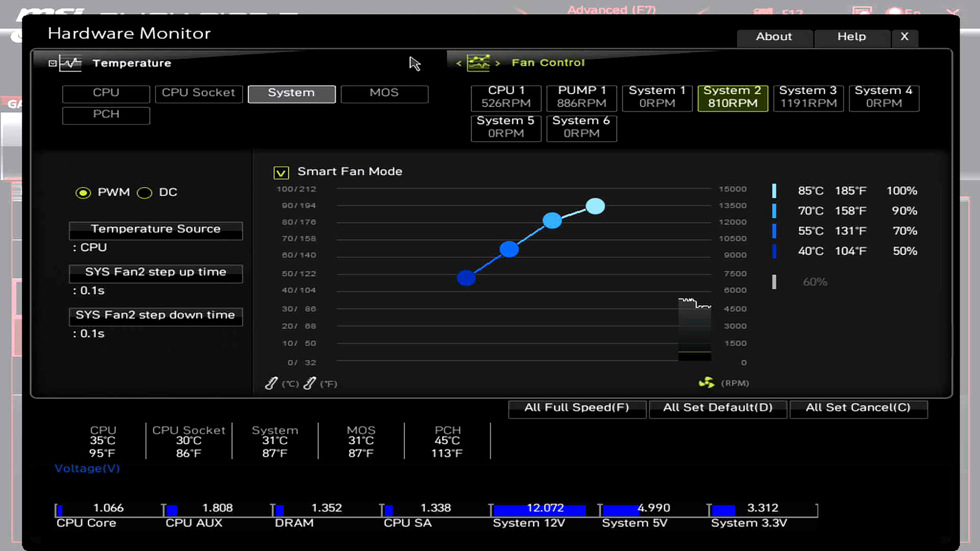This screenshot has height=551, width=980.
Task: Select the System 3 fan tab
Action: [x=808, y=98]
